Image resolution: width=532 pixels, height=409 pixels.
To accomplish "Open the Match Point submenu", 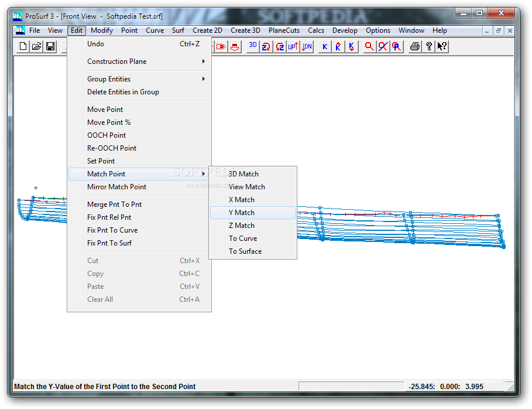I will (x=139, y=174).
